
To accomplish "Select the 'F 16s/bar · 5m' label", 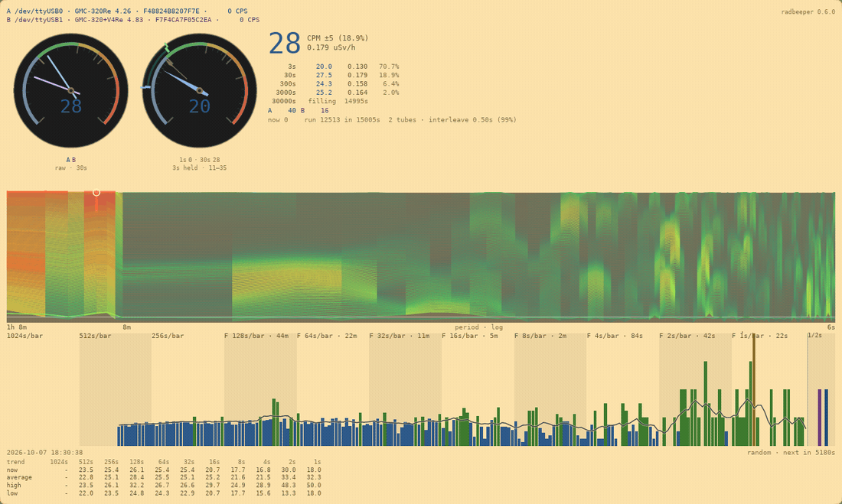I will point(470,336).
